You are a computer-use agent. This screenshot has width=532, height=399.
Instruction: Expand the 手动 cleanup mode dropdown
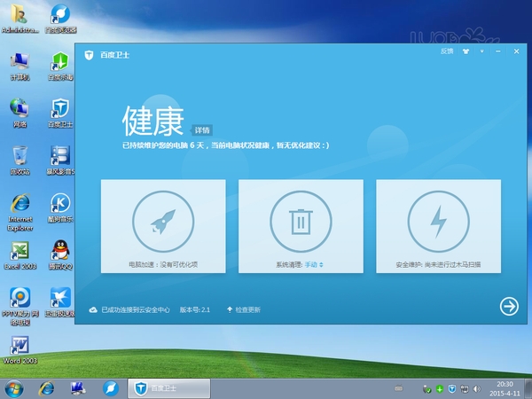(315, 264)
